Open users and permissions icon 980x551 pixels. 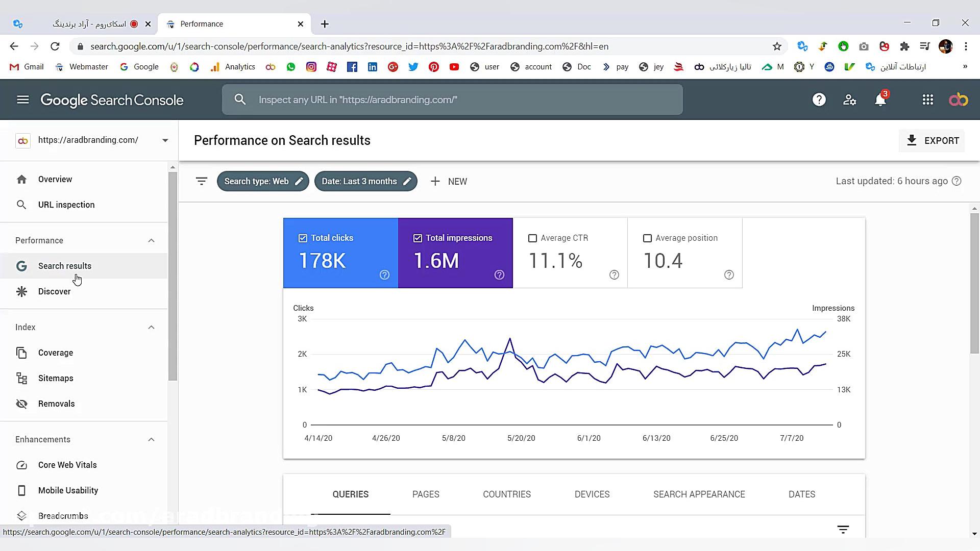tap(849, 100)
